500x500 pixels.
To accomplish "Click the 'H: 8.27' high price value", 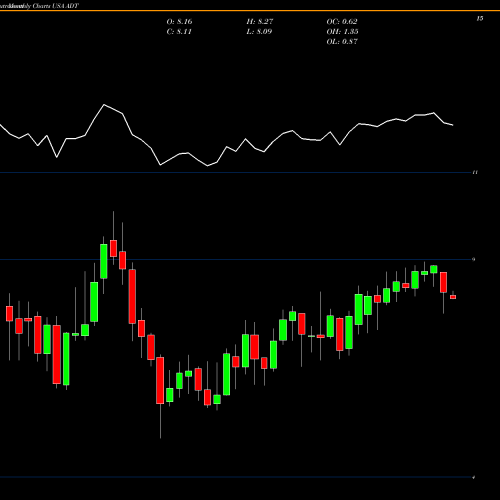I will [260, 22].
